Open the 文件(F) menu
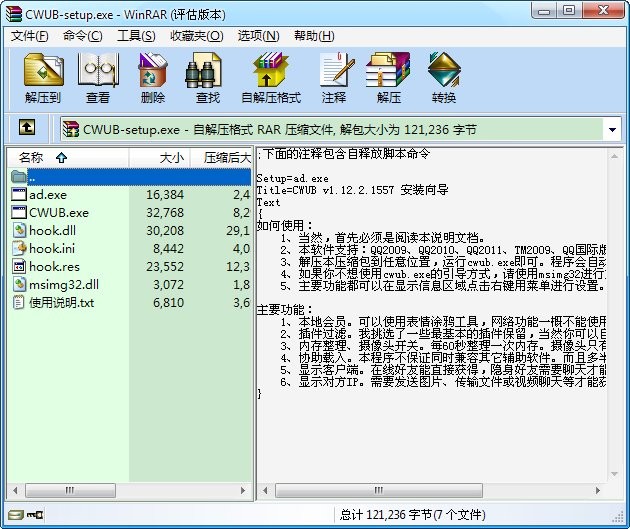 click(29, 36)
